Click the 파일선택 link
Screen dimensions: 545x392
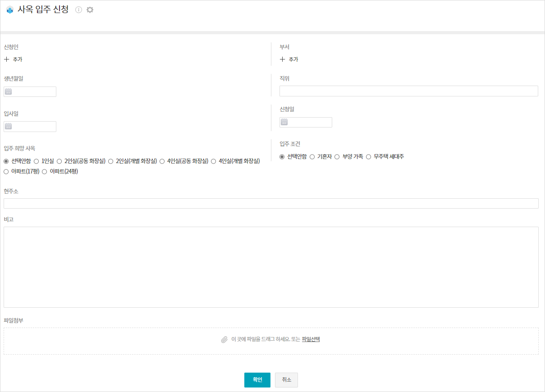click(311, 339)
